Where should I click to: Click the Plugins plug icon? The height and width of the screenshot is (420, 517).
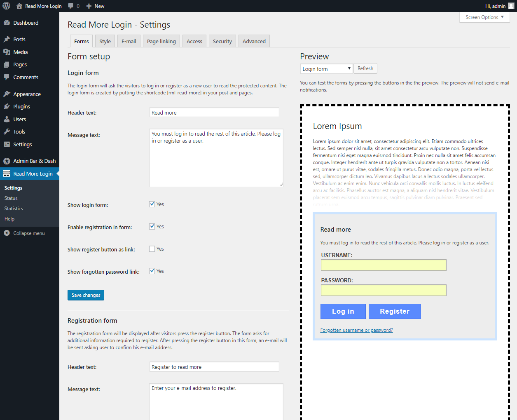click(x=7, y=107)
